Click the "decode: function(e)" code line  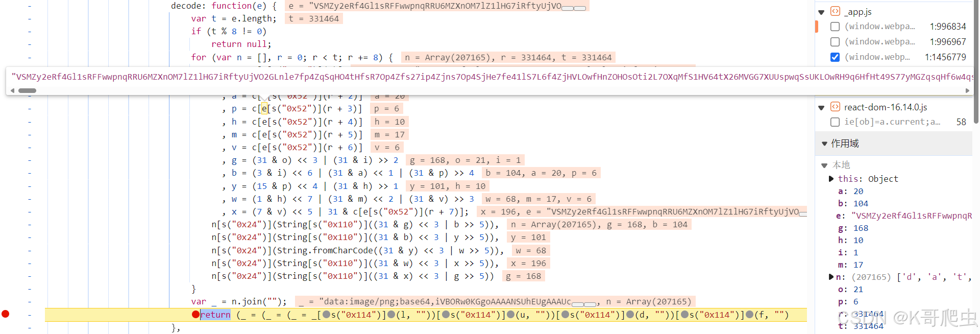pos(224,6)
